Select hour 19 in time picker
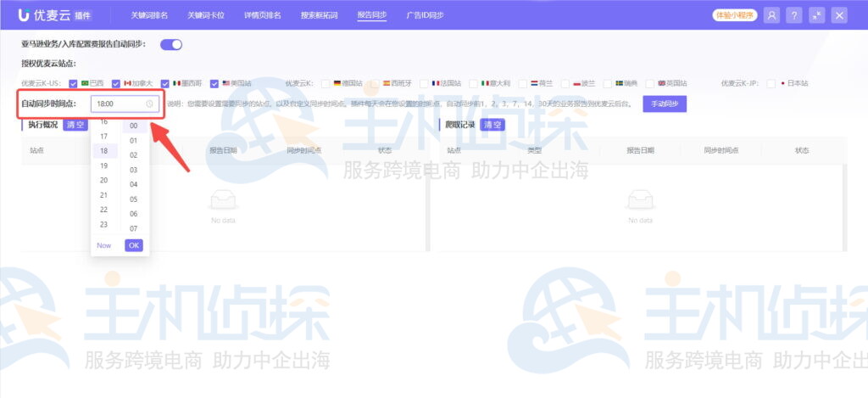 point(104,165)
